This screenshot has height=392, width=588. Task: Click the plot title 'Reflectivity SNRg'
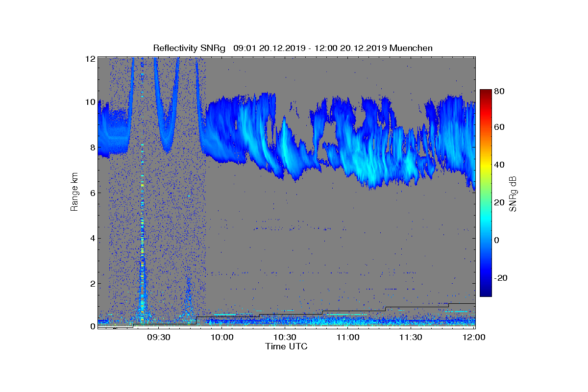pos(189,48)
